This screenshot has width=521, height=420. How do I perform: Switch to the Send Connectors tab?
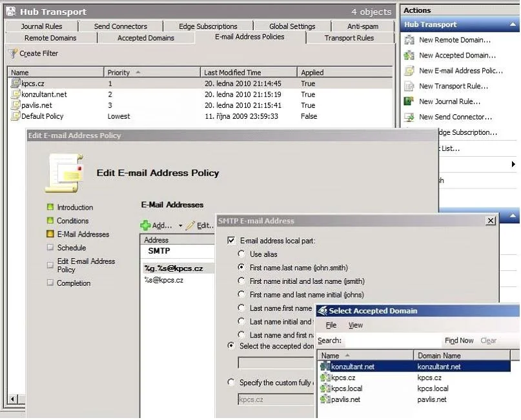pos(120,26)
